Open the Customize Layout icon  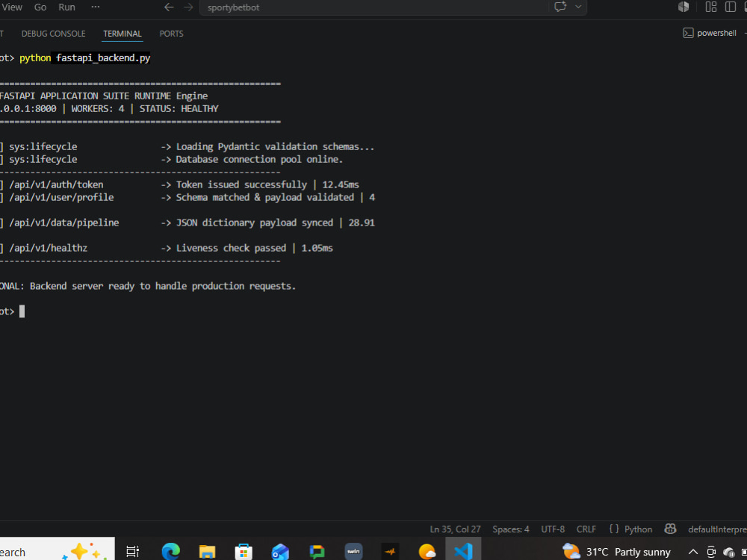tap(711, 7)
